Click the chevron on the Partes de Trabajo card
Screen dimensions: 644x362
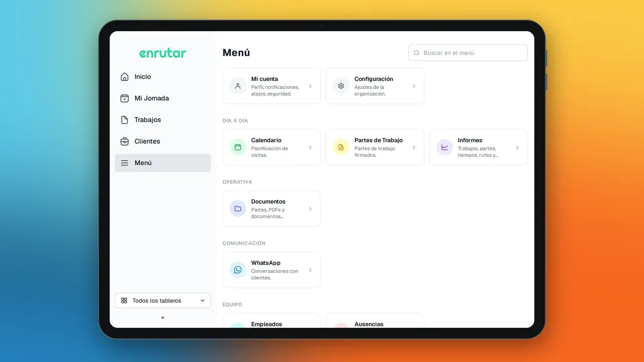(x=414, y=148)
